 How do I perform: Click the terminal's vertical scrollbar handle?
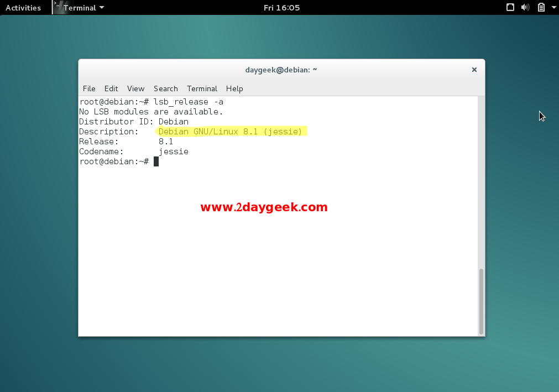pyautogui.click(x=481, y=301)
